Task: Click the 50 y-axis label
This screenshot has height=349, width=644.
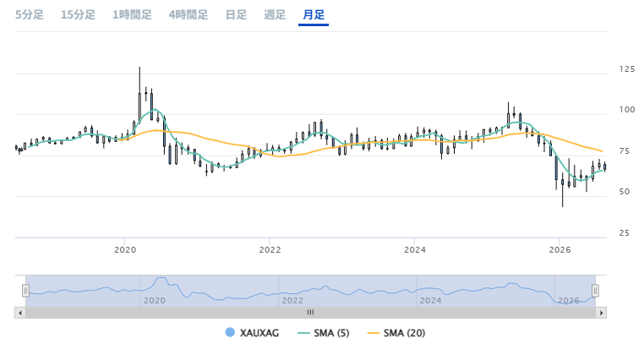Action: (x=625, y=192)
